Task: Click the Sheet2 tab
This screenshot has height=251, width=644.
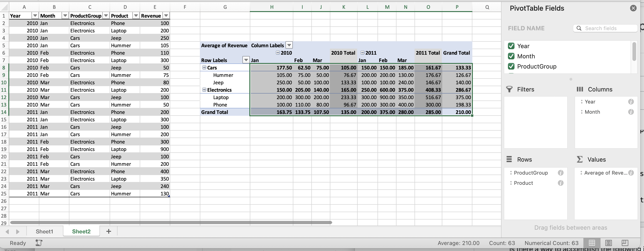Action: (x=80, y=230)
